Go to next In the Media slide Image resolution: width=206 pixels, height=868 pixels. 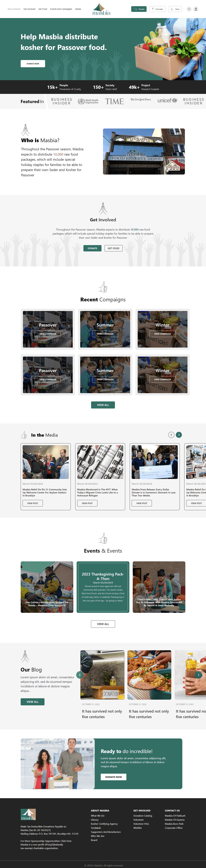pos(179,435)
